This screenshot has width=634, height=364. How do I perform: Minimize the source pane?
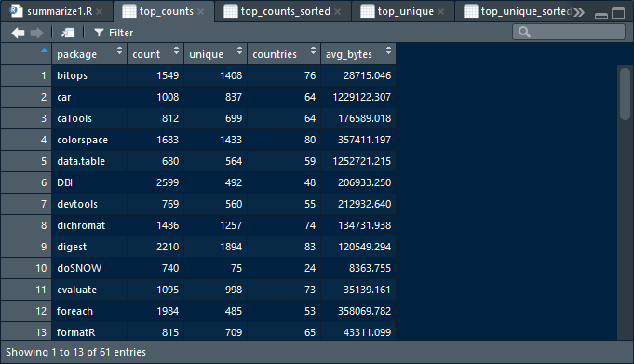(x=601, y=15)
